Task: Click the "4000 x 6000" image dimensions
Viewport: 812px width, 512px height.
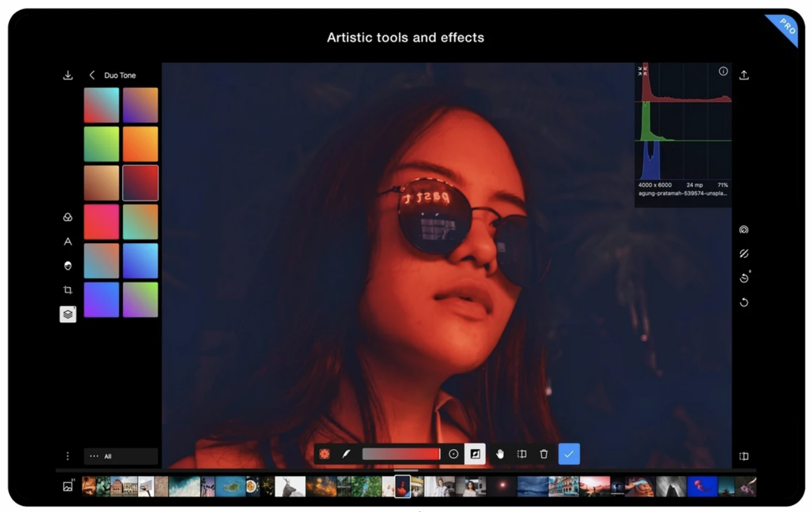Action: (655, 185)
